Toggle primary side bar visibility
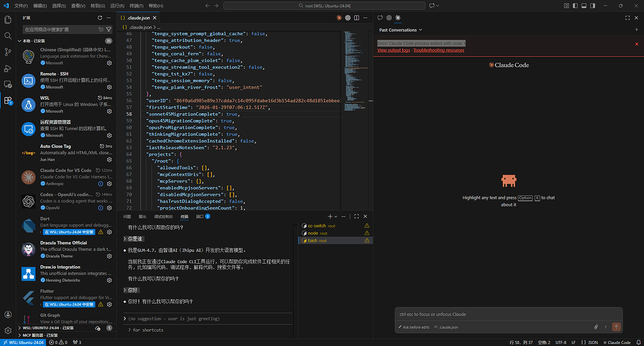This screenshot has height=346, width=644. click(x=575, y=6)
